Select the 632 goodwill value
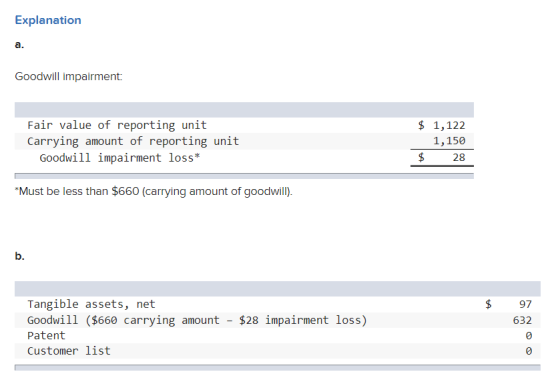This screenshot has height=390, width=560. tap(522, 320)
